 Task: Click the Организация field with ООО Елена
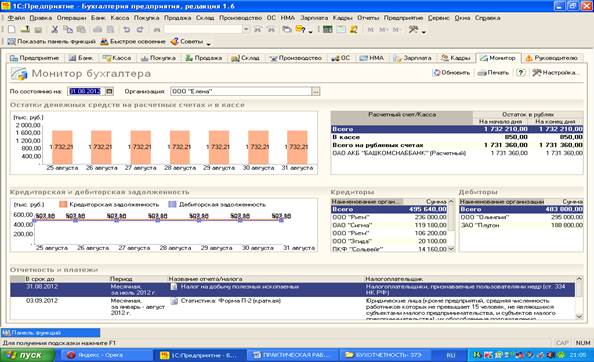(x=241, y=91)
